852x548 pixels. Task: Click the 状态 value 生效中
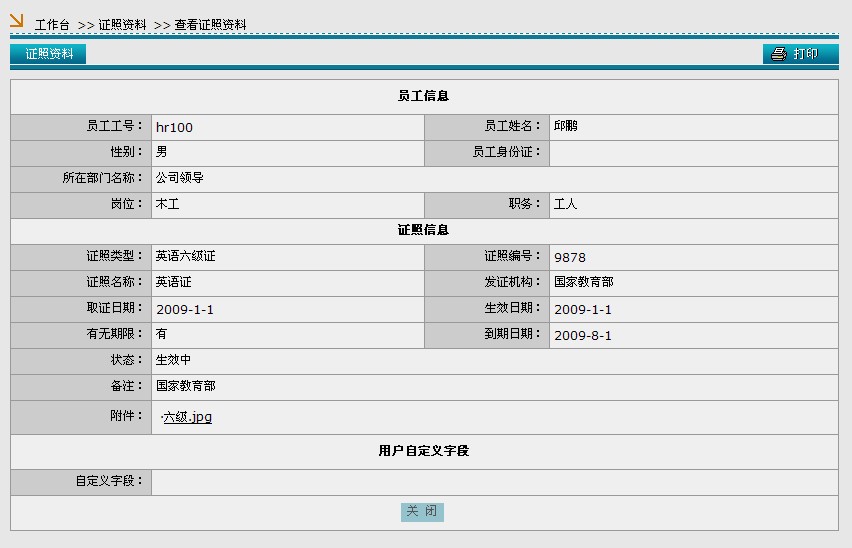coord(173,360)
